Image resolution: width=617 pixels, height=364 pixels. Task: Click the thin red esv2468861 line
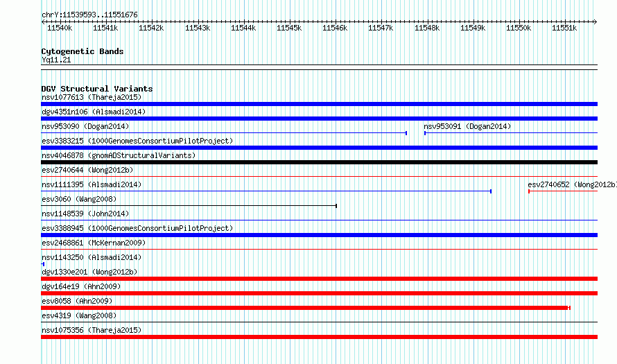(319, 250)
